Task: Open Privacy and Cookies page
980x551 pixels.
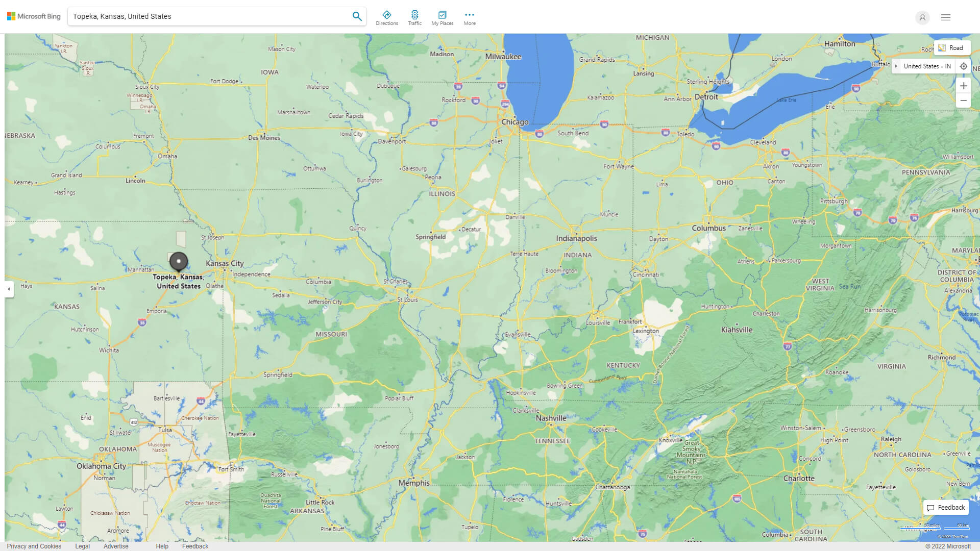Action: (34, 546)
